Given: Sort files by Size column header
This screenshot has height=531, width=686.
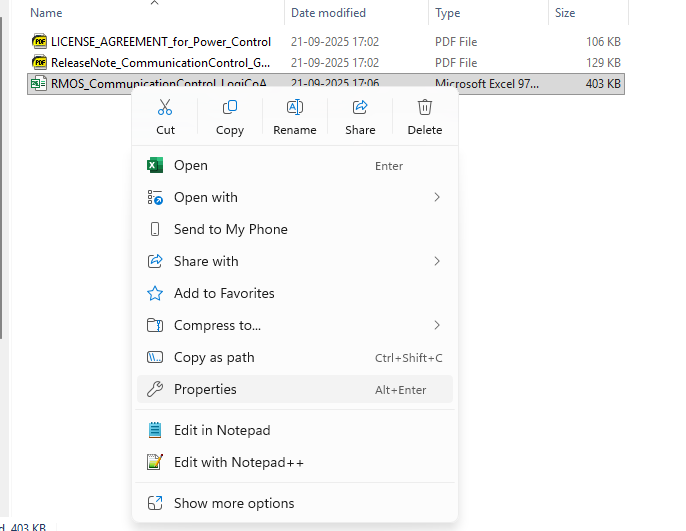Looking at the screenshot, I should coord(565,13).
